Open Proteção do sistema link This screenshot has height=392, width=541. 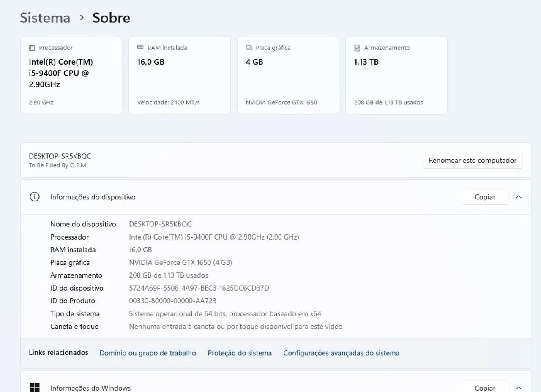click(x=240, y=353)
